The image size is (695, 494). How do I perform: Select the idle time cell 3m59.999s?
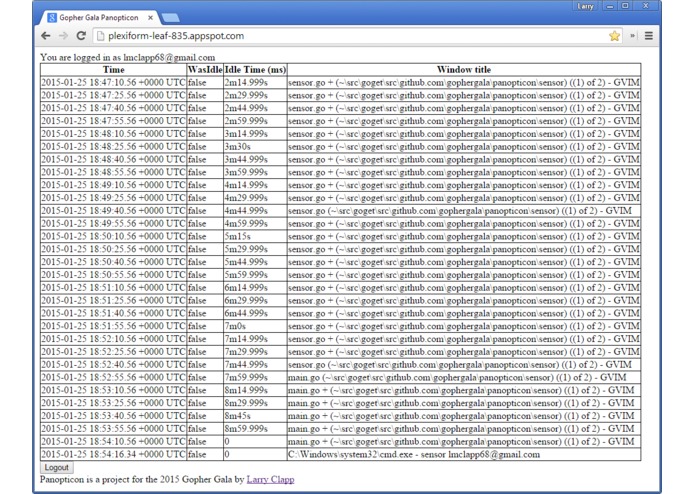tap(255, 172)
